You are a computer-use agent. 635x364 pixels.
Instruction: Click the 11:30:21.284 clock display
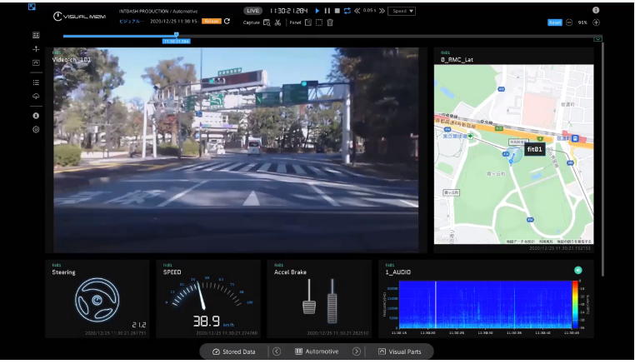click(288, 11)
